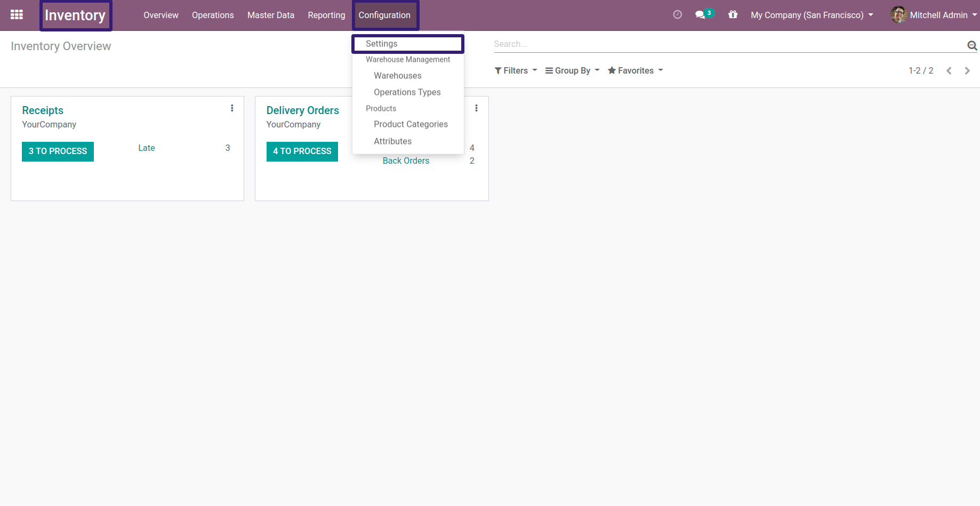Click the 1-2 / 2 pager counter
Viewport: 980px width, 506px height.
coord(921,70)
